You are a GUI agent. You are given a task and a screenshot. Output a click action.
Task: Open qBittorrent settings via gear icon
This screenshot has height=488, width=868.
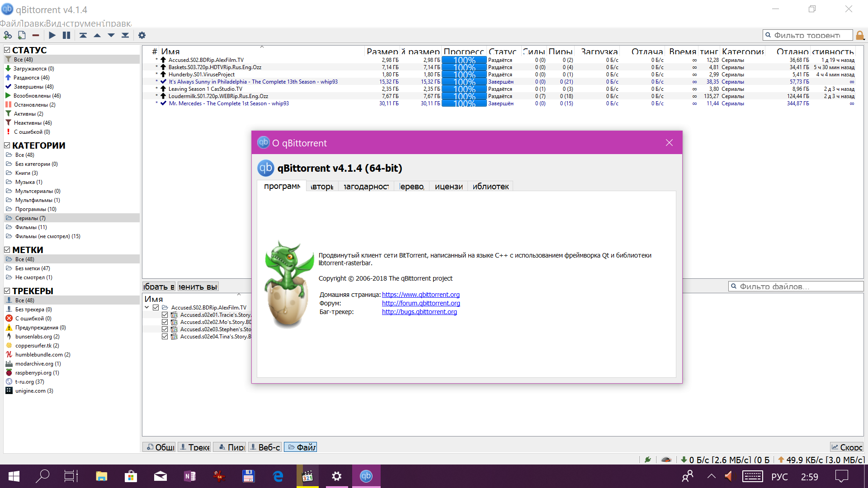tap(142, 35)
